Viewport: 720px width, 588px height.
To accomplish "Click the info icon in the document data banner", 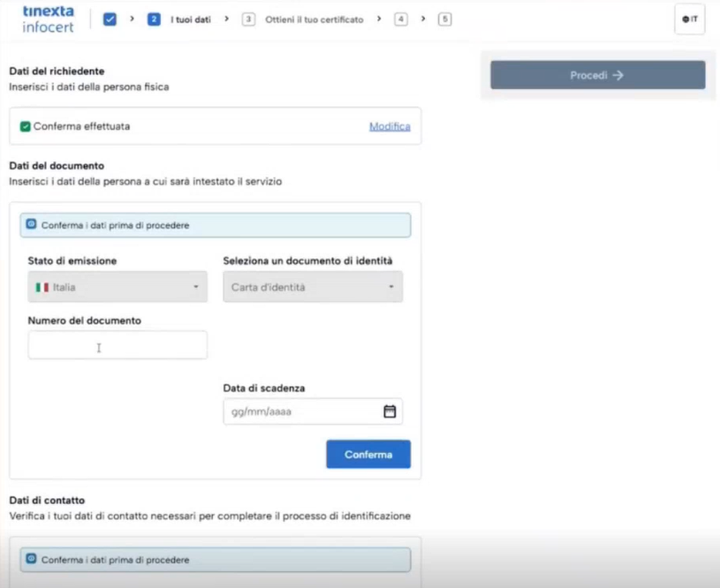I will click(32, 224).
